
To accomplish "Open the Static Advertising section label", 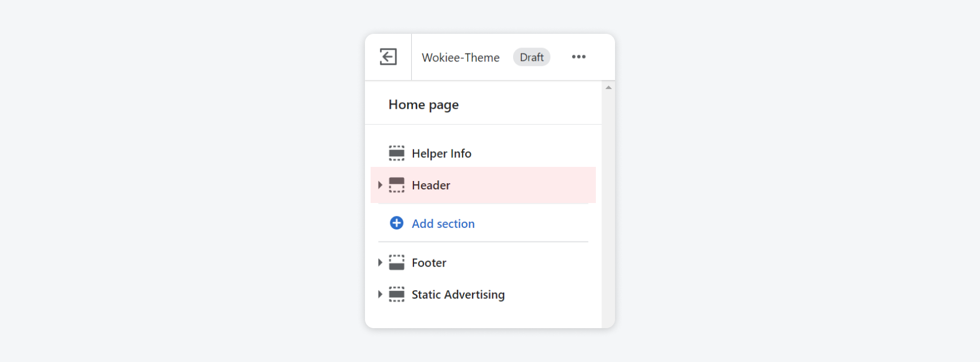I will (458, 294).
